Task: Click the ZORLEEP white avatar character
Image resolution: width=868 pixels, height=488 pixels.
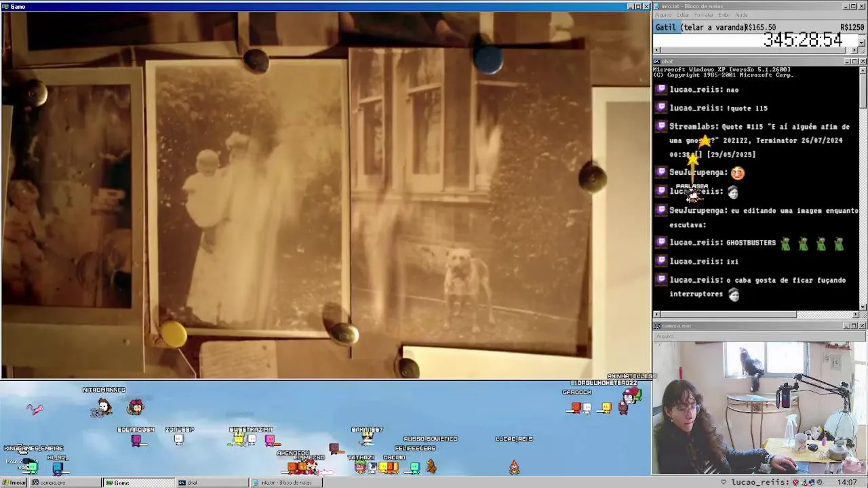Action: coord(179,439)
